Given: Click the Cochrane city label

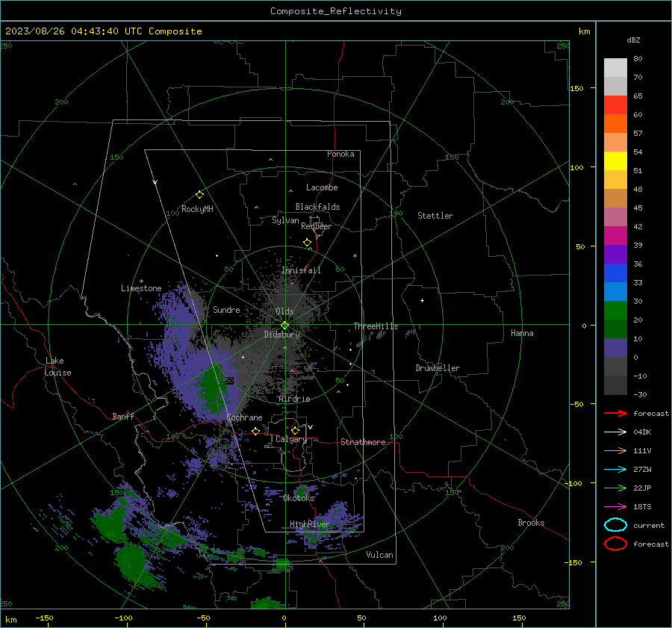Looking at the screenshot, I should tap(244, 417).
